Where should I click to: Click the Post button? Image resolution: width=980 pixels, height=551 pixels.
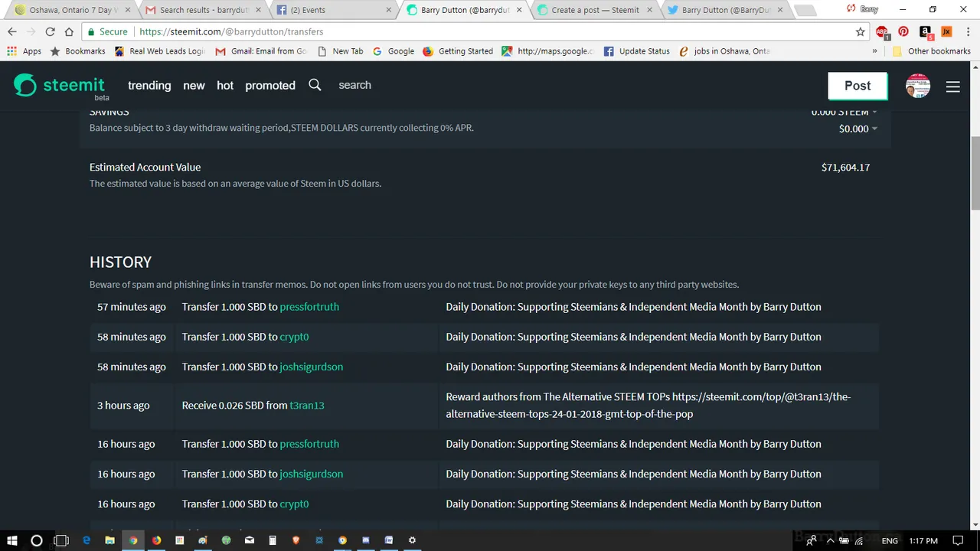coord(857,86)
